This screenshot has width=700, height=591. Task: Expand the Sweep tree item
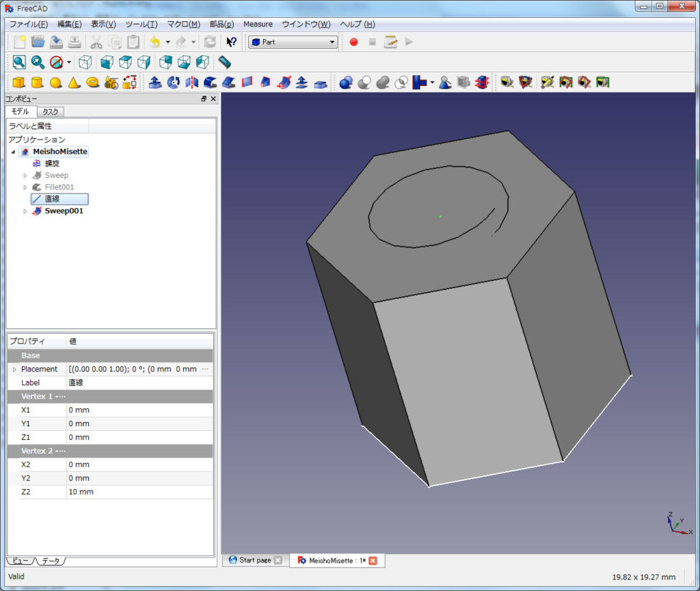[25, 176]
